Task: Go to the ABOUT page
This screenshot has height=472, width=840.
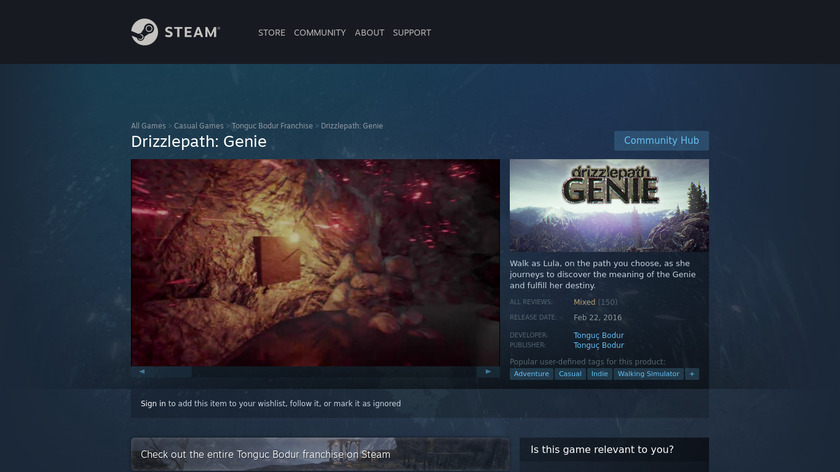Action: pos(369,33)
